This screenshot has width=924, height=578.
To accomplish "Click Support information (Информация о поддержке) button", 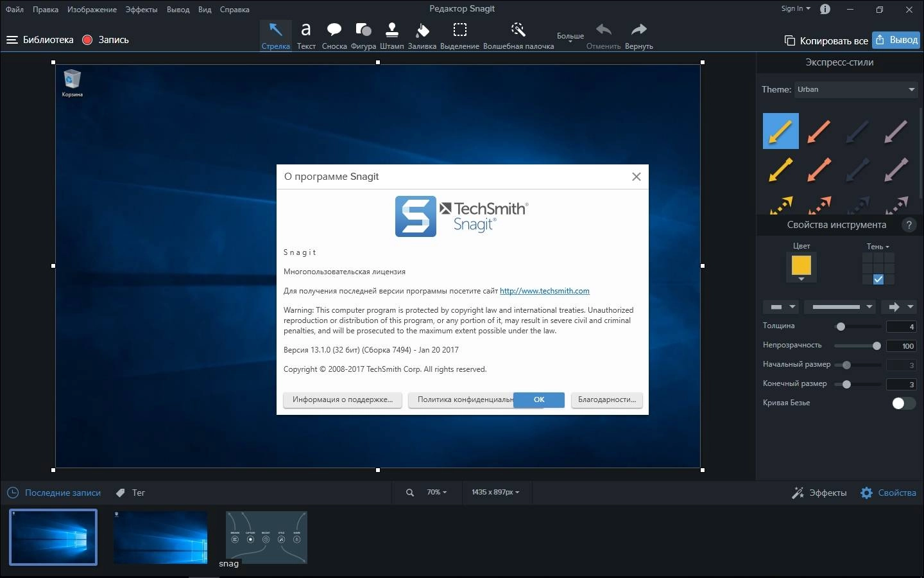I will (x=343, y=399).
